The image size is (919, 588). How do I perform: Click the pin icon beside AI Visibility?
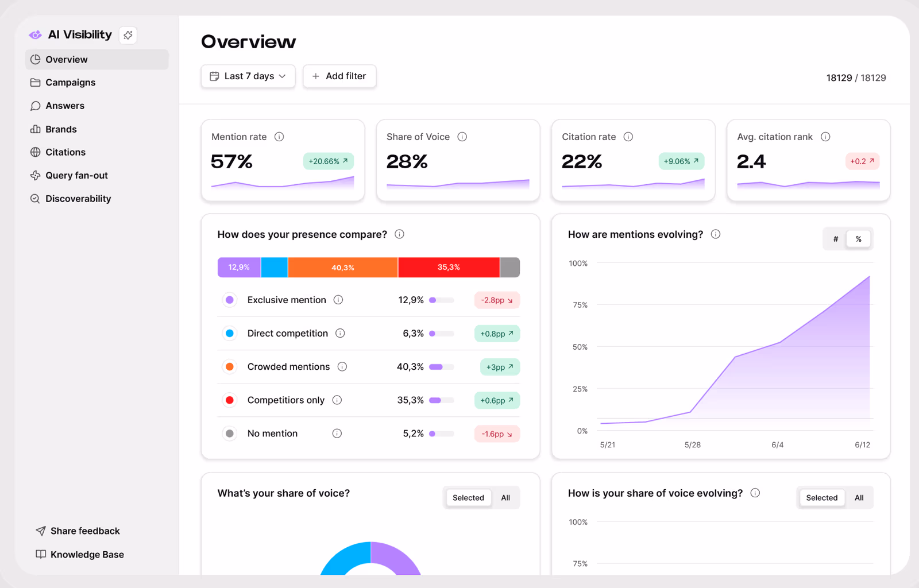128,35
